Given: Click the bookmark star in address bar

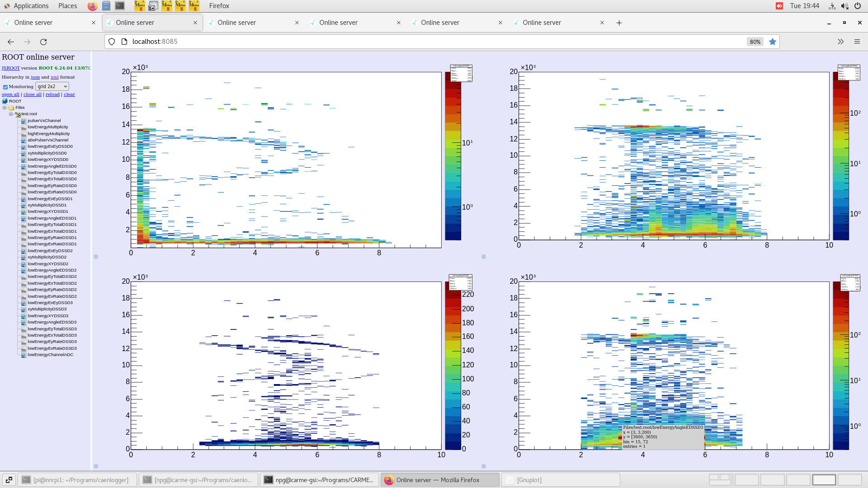Looking at the screenshot, I should coord(773,42).
